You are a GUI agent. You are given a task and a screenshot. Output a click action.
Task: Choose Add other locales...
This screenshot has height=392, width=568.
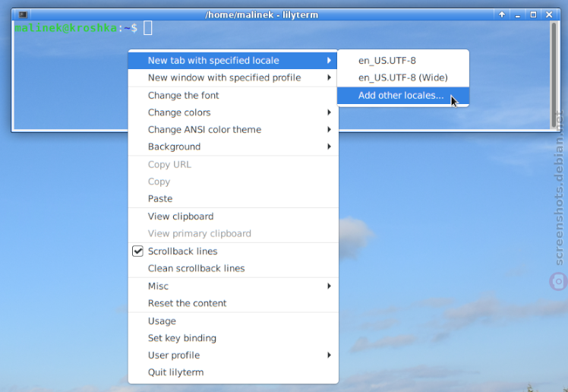[x=403, y=96]
